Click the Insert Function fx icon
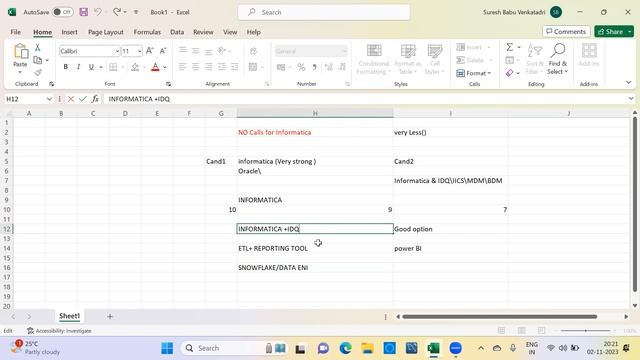This screenshot has width=640, height=360. click(x=95, y=99)
